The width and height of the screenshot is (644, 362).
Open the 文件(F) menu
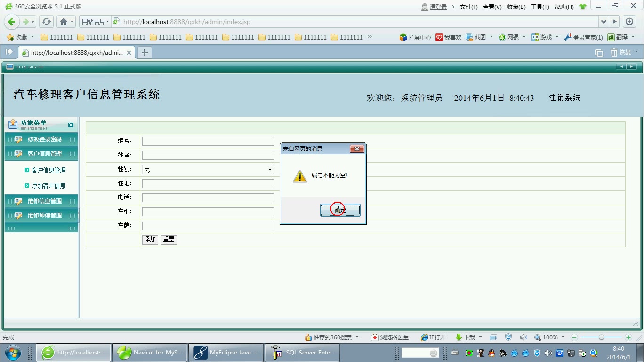(x=469, y=7)
